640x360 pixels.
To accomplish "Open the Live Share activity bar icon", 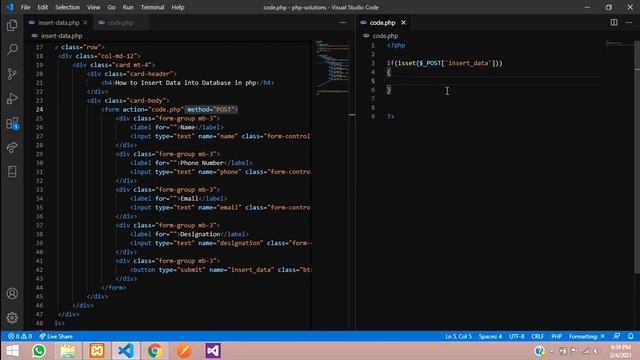I will pos(12,147).
